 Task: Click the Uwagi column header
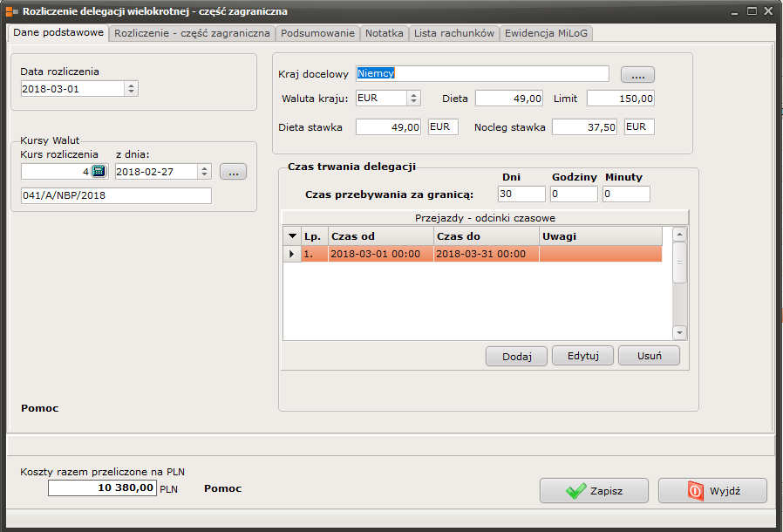click(x=601, y=235)
